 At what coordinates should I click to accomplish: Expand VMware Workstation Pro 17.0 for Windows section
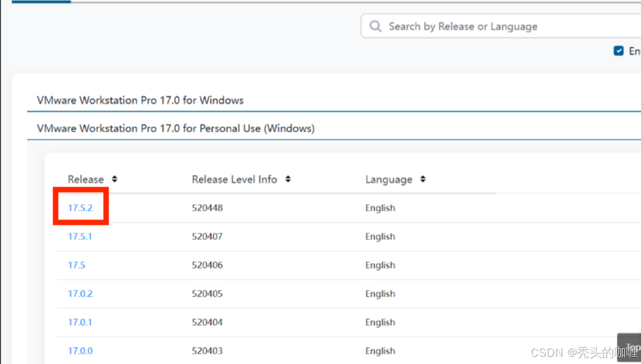click(x=140, y=100)
